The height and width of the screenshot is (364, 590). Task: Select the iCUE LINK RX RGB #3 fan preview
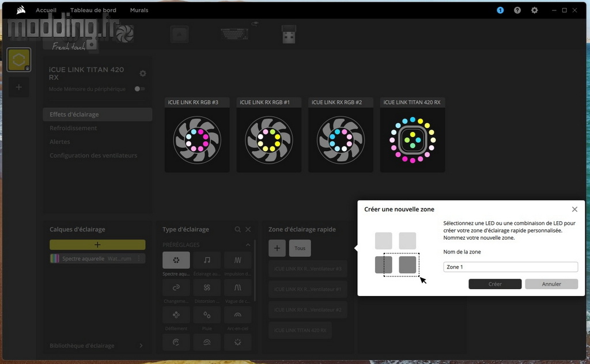click(x=197, y=140)
